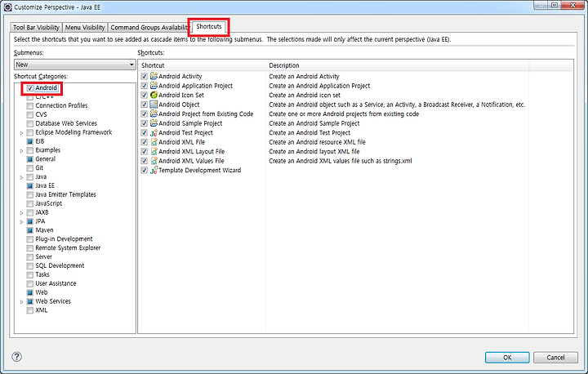Click the Android XML Values File icon
This screenshot has height=374, width=588.
point(154,161)
